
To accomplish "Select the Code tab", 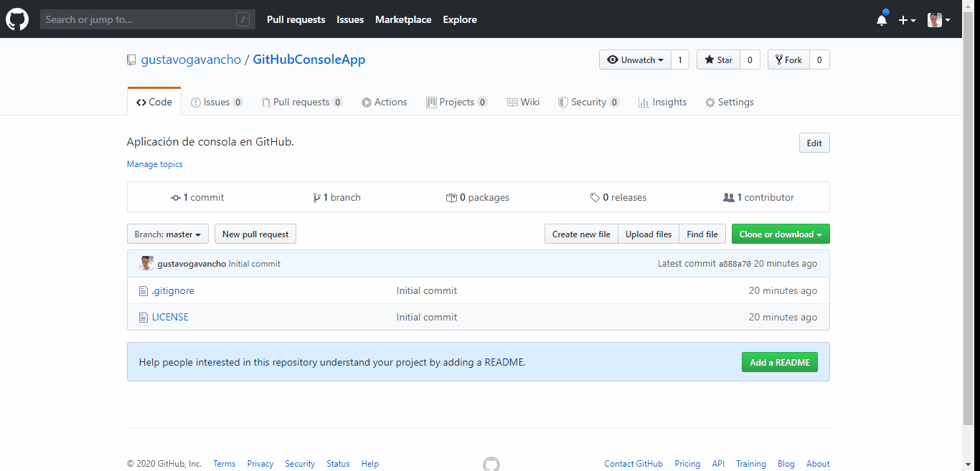I will pyautogui.click(x=154, y=102).
